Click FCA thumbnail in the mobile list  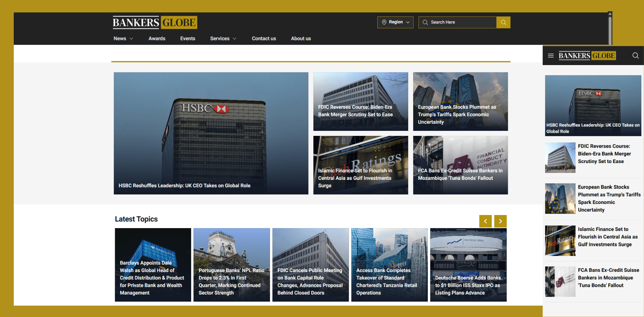tap(560, 281)
